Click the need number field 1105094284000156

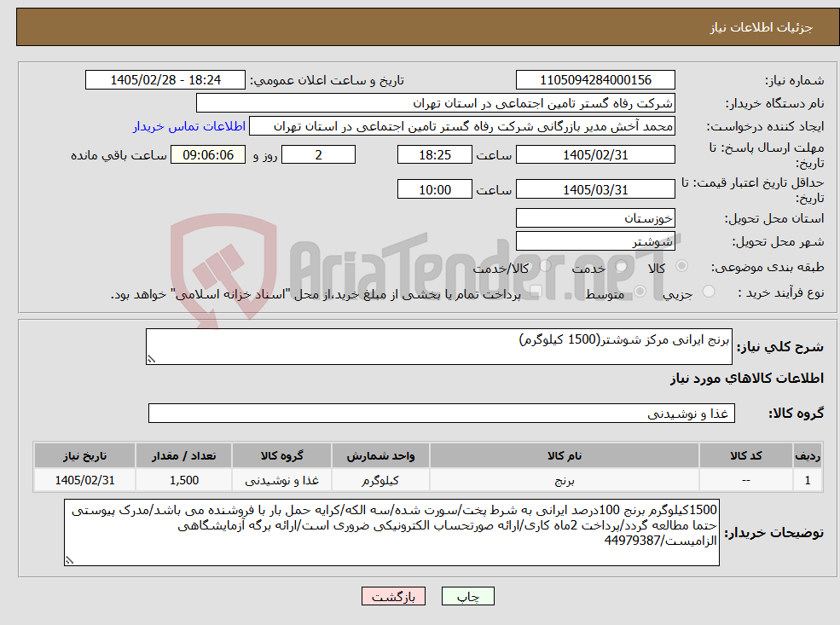point(595,80)
